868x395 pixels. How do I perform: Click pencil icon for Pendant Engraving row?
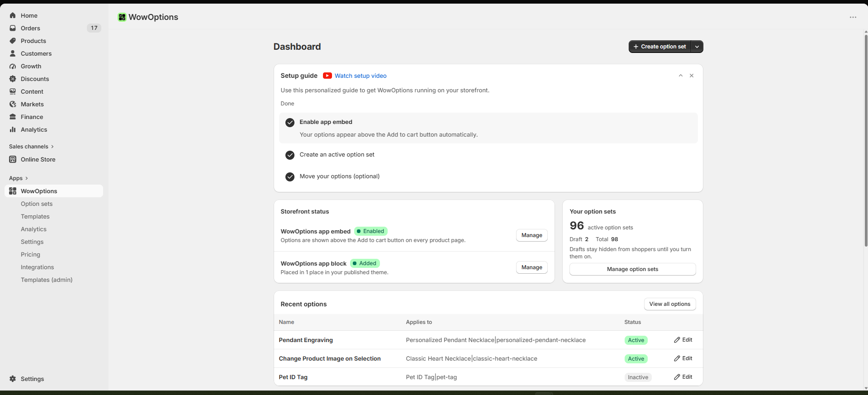tap(677, 340)
